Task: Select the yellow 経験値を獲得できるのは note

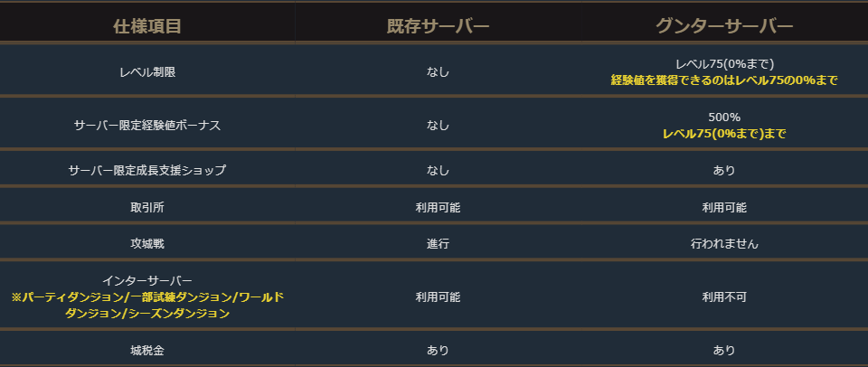Action: coord(723,80)
